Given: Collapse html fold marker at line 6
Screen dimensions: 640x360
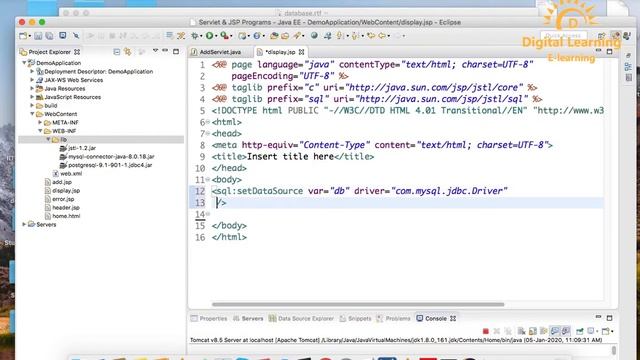Looking at the screenshot, I should click(208, 122).
